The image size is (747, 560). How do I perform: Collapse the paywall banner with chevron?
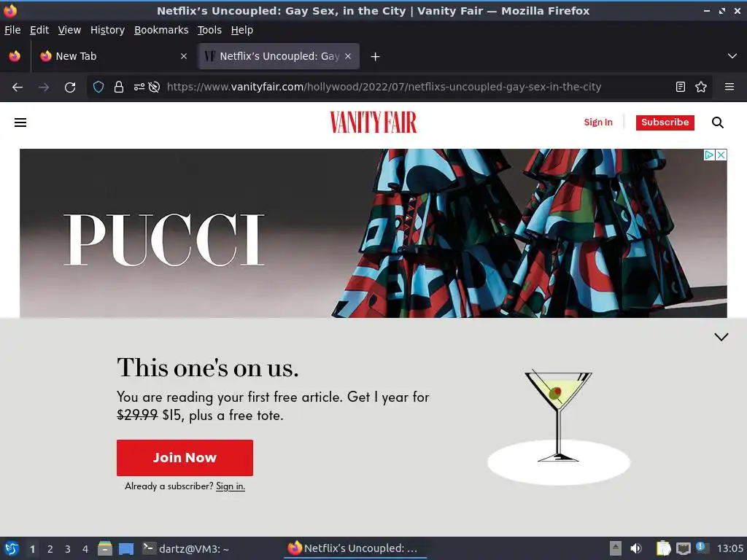tap(721, 337)
